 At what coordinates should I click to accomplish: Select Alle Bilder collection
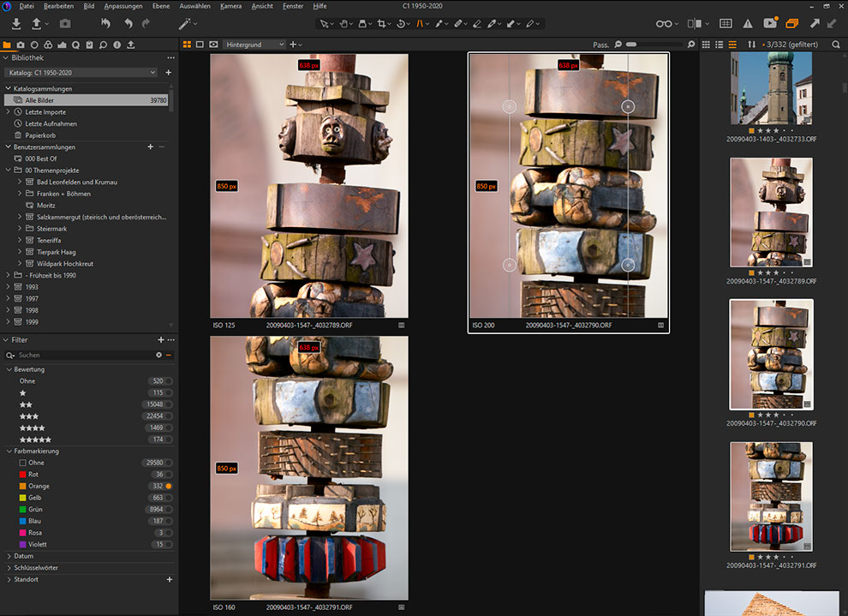(x=87, y=100)
